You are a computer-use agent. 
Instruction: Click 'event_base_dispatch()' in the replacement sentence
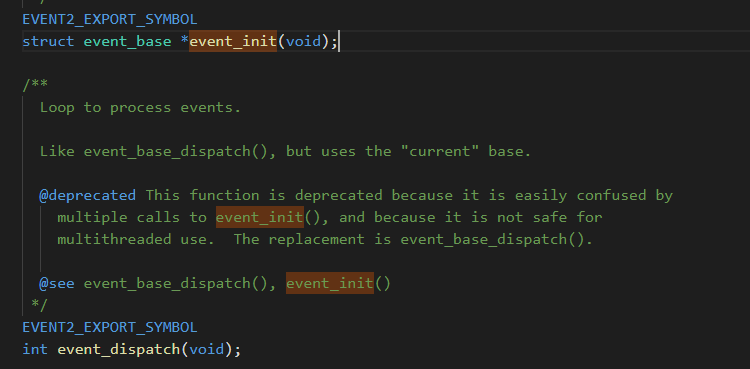click(x=492, y=239)
